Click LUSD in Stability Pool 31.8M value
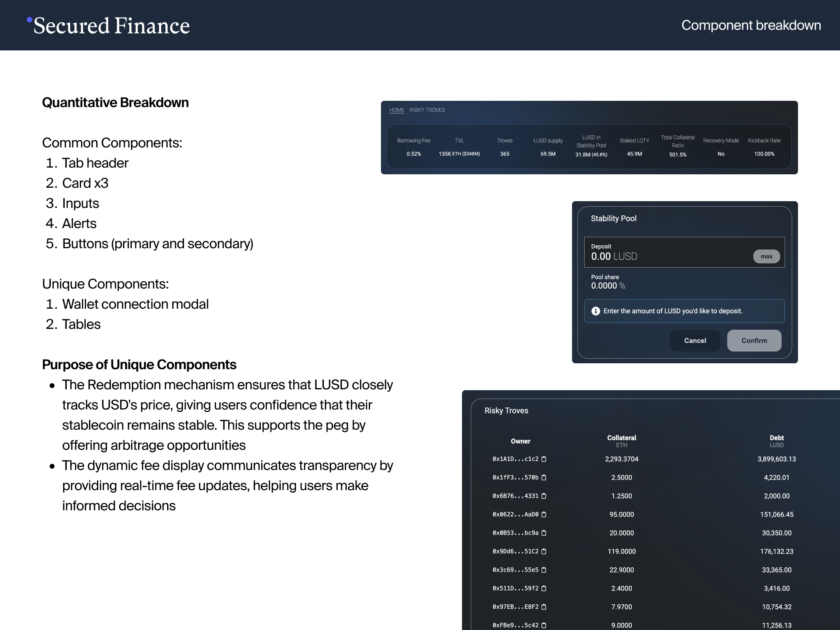Screen dimensions: 840x630 click(x=591, y=155)
